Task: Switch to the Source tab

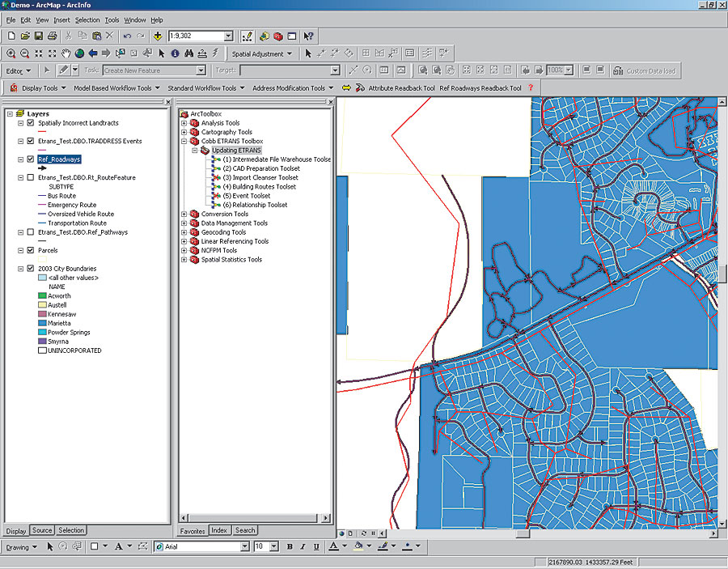Action: click(x=42, y=530)
